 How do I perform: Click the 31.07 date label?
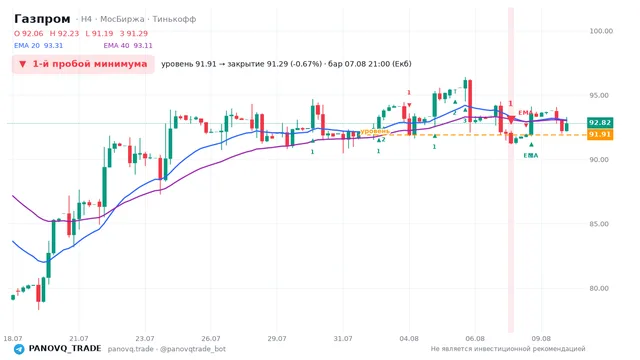click(343, 338)
